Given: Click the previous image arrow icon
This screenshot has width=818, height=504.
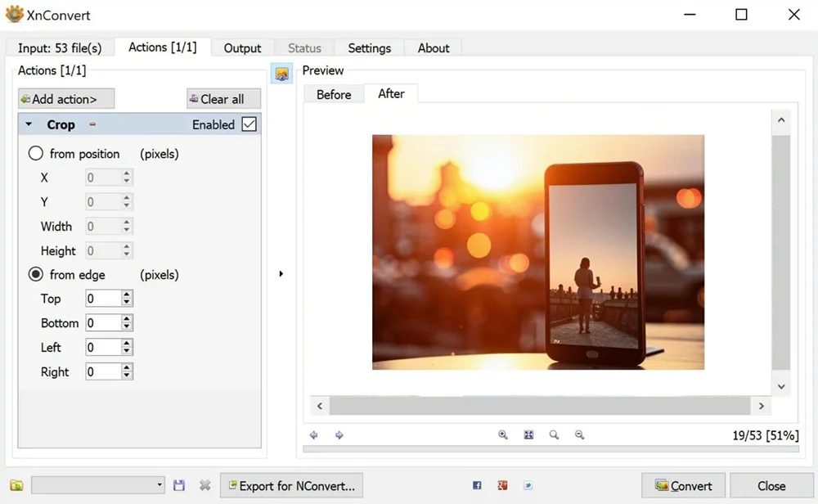Looking at the screenshot, I should point(314,435).
